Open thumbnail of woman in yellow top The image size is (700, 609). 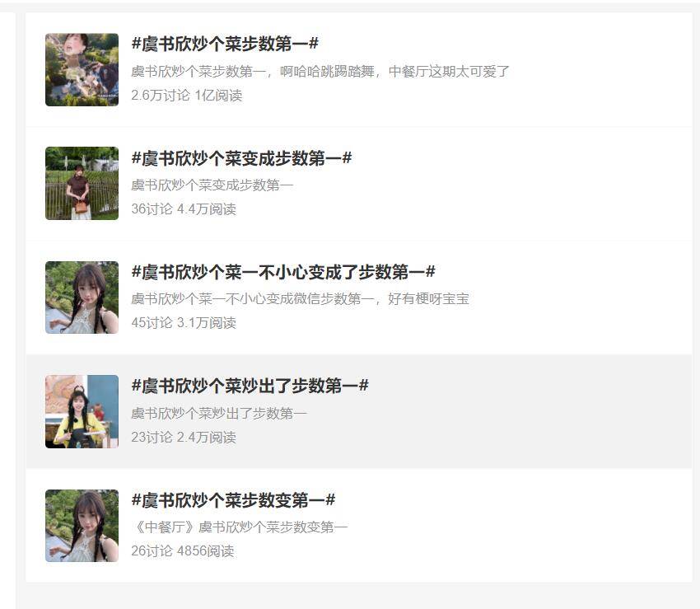coord(82,411)
